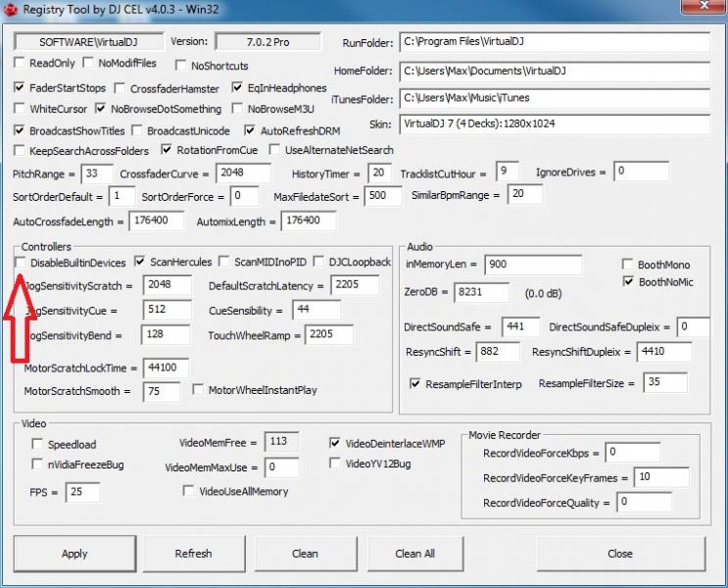Check the ReadOnly option
The image size is (728, 588).
19,63
